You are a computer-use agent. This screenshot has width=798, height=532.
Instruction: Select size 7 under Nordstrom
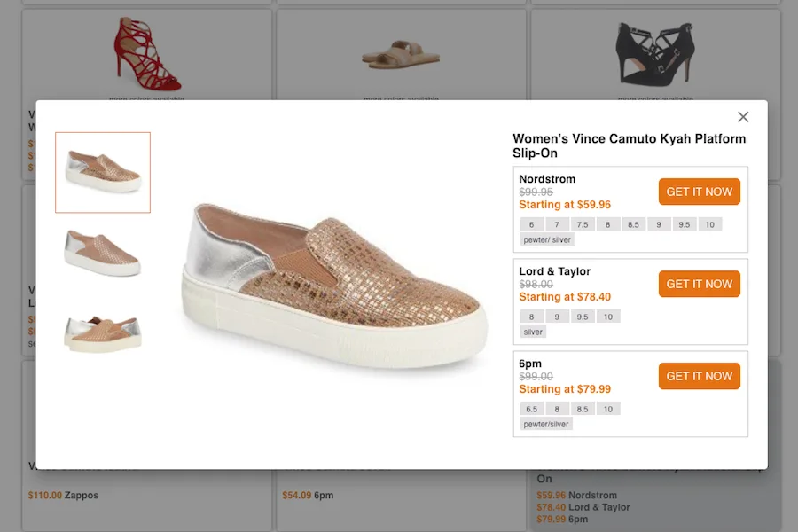pyautogui.click(x=556, y=223)
